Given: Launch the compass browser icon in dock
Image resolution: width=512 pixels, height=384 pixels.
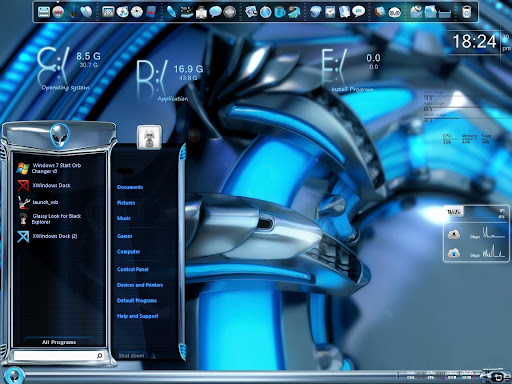Looking at the screenshot, I should pyautogui.click(x=265, y=12).
